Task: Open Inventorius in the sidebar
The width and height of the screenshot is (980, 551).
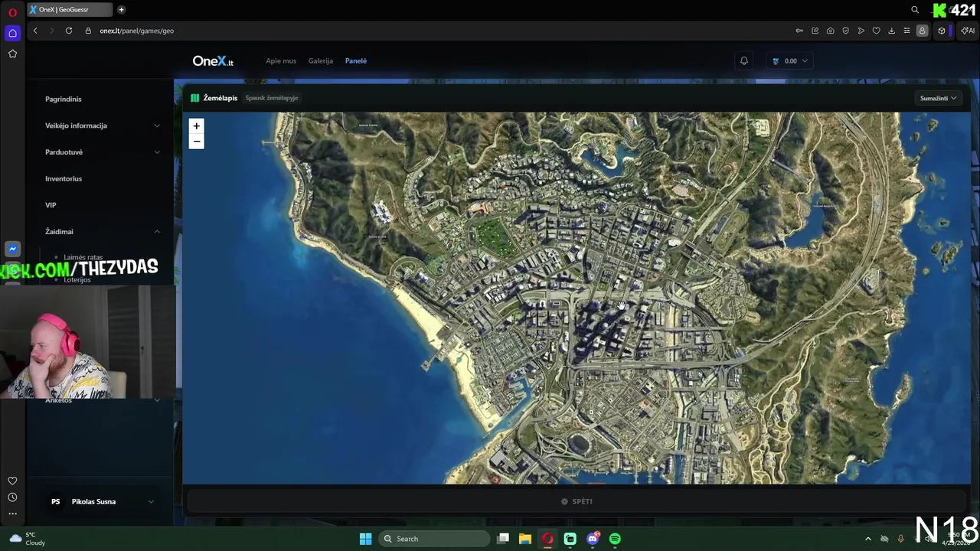Action: click(x=64, y=178)
